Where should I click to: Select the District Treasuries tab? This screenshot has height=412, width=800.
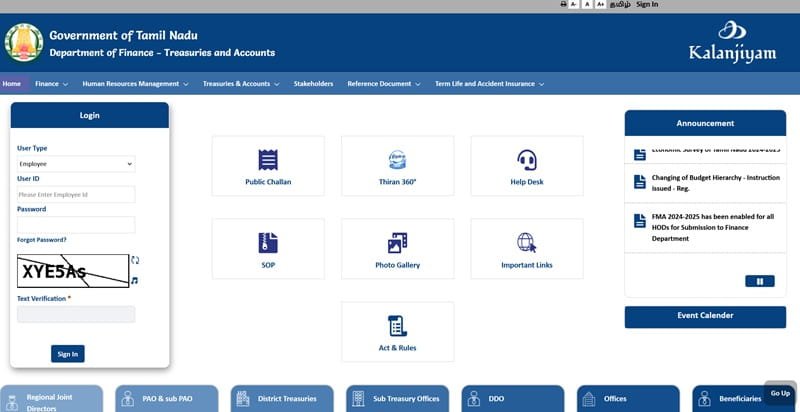click(282, 399)
